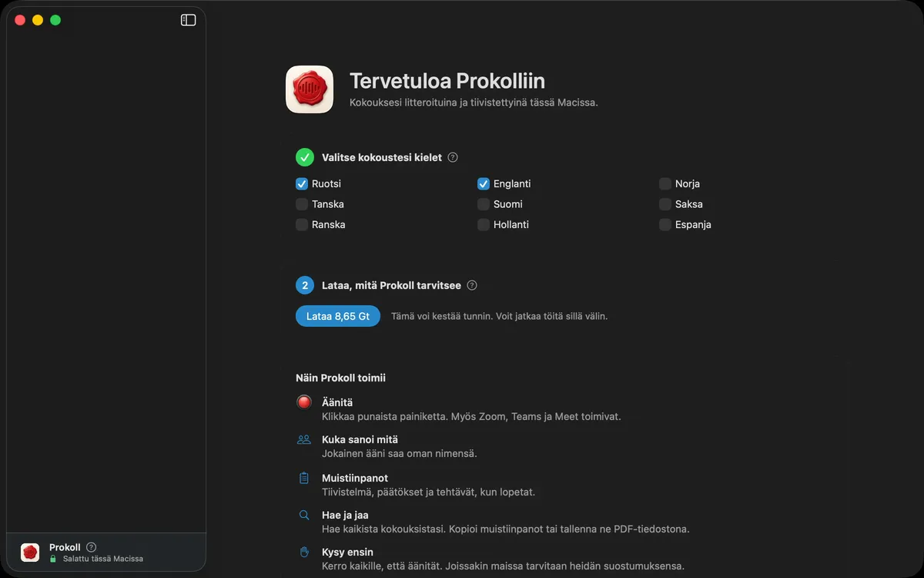Click the Lataa 8,65 Gt download button
The width and height of the screenshot is (924, 578).
[x=338, y=316]
